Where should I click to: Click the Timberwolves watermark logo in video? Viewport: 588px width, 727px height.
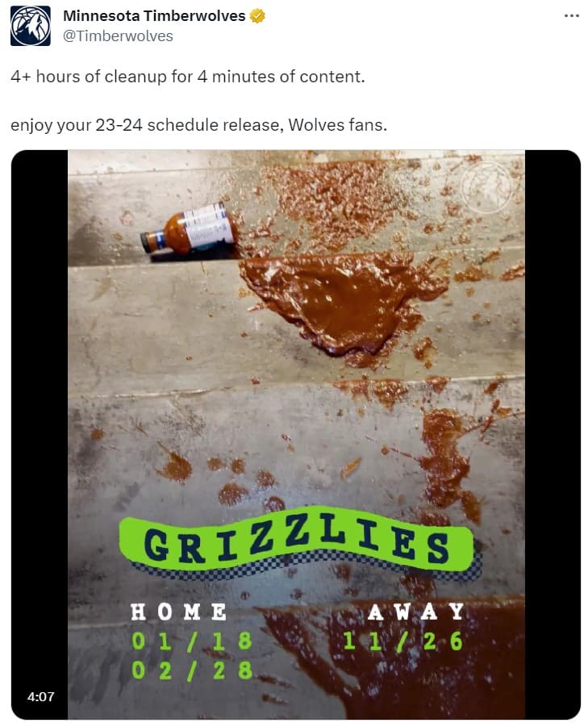click(x=486, y=186)
